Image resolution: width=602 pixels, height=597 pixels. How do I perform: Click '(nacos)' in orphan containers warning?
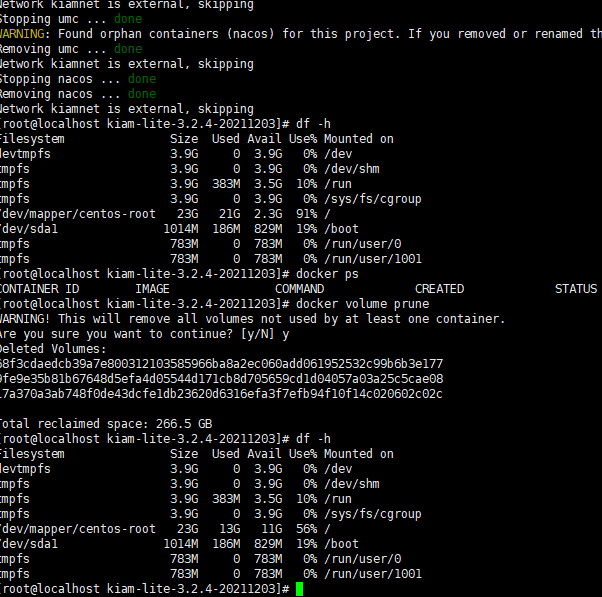point(250,34)
